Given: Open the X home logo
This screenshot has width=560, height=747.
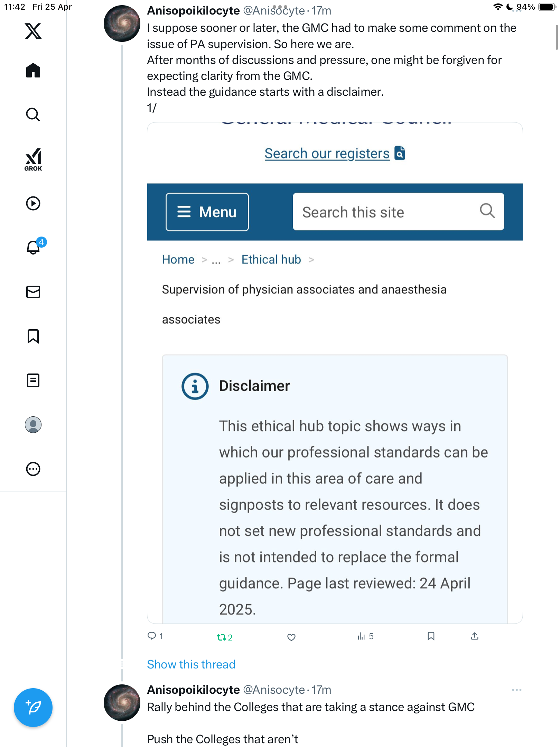Looking at the screenshot, I should pos(33,31).
